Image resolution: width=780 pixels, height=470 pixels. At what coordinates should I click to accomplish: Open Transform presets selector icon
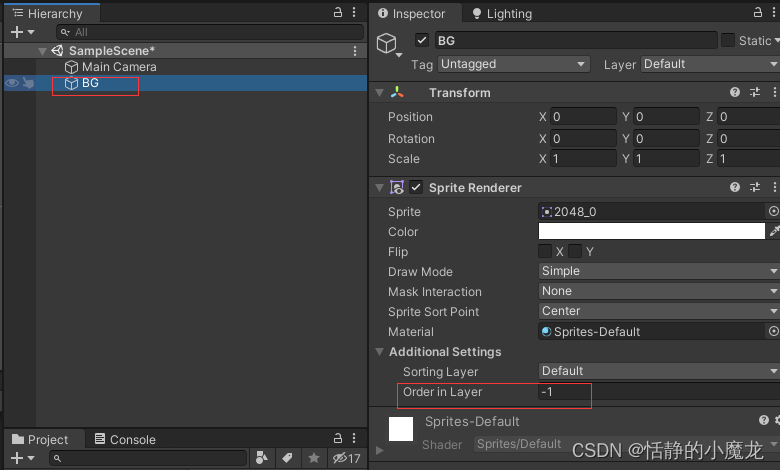click(x=755, y=92)
